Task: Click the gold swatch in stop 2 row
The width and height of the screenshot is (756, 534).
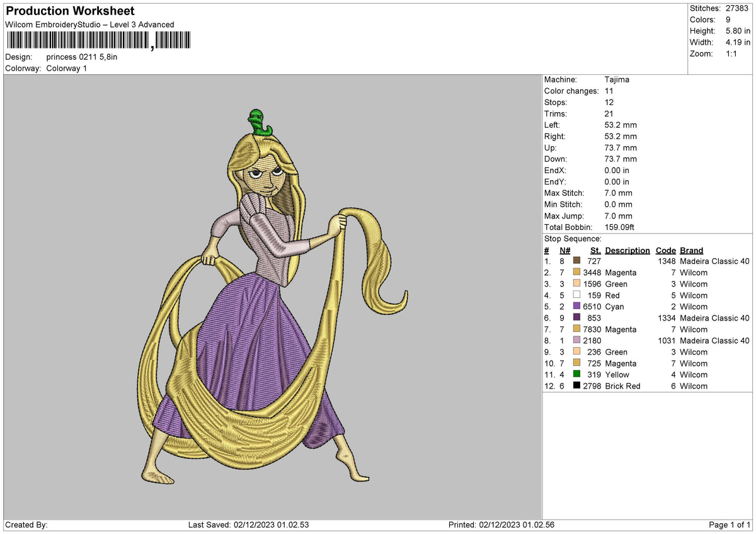Action: (576, 273)
